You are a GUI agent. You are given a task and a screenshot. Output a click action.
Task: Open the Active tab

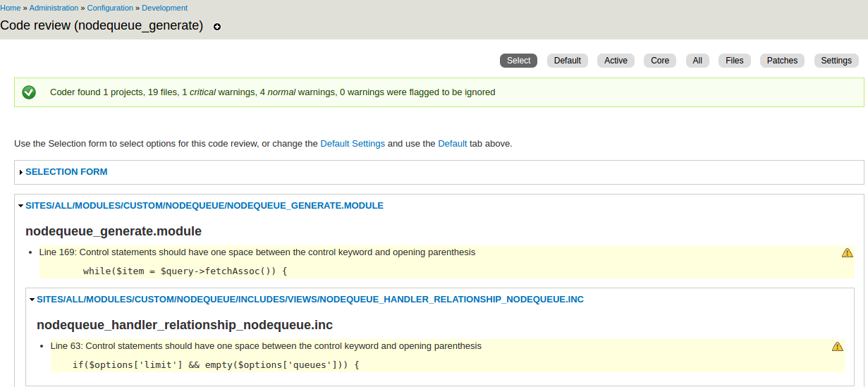click(616, 61)
